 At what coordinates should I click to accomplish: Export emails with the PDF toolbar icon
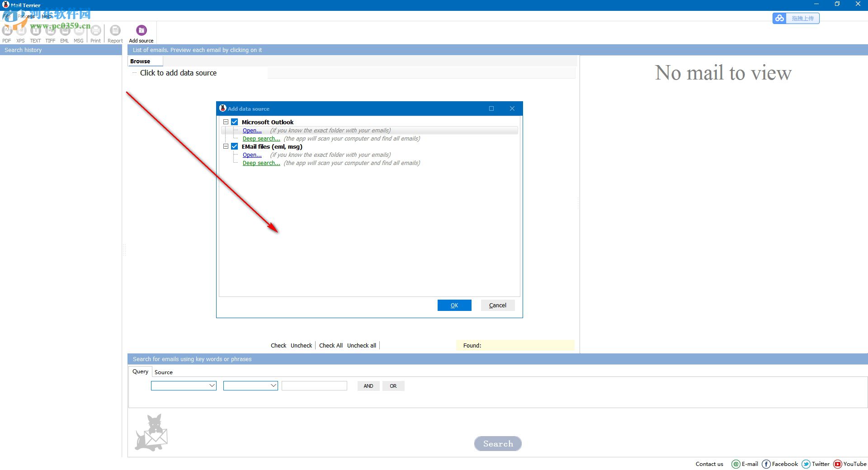coord(7,31)
